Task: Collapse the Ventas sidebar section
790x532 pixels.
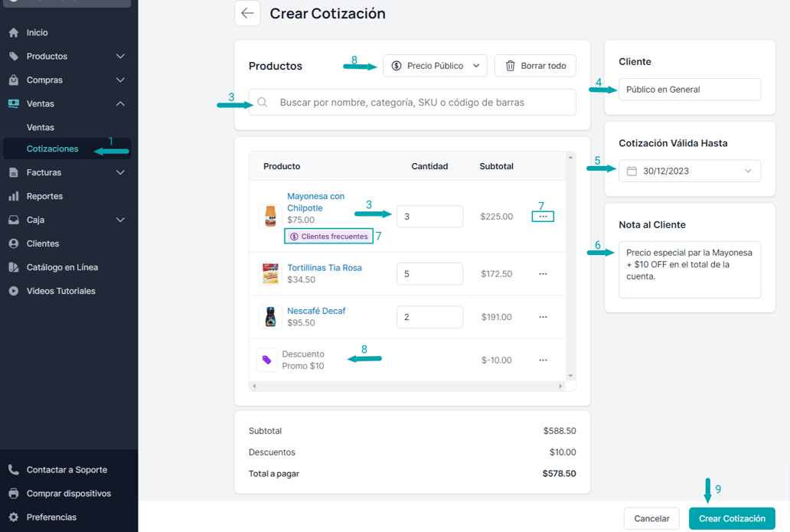Action: 120,104
